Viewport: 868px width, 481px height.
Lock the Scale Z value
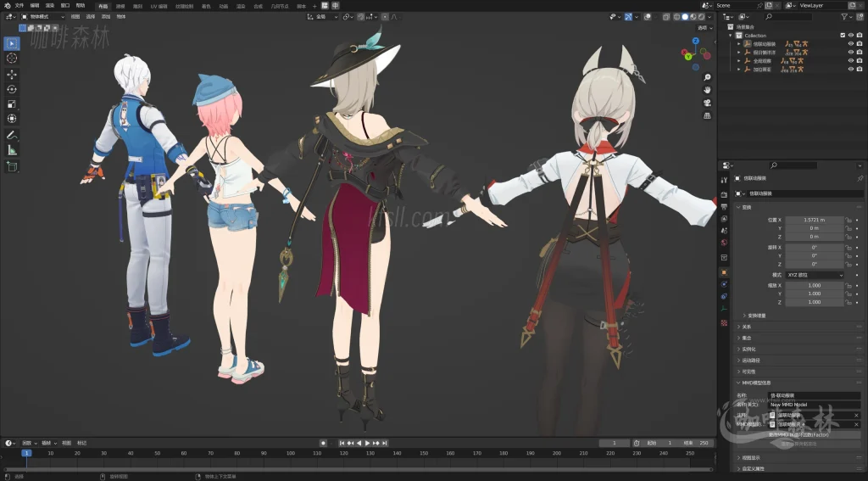848,302
